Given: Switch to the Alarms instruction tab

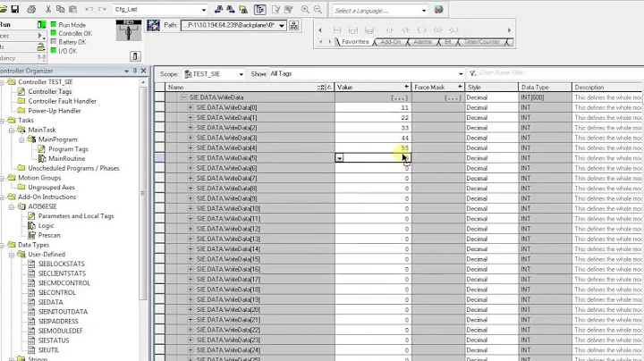Looking at the screenshot, I should (x=422, y=42).
